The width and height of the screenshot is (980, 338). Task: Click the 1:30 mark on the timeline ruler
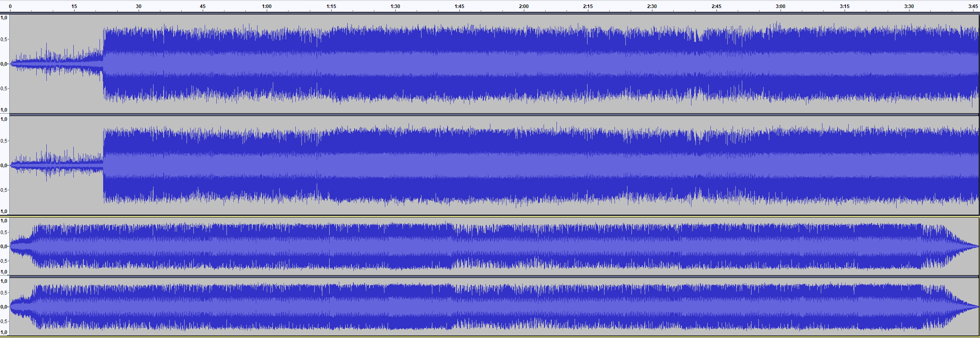(x=395, y=6)
